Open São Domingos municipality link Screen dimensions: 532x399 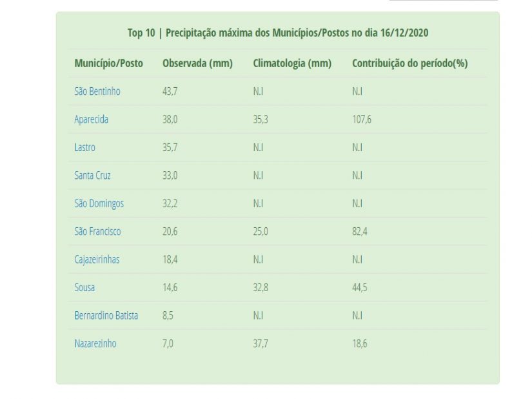[99, 203]
